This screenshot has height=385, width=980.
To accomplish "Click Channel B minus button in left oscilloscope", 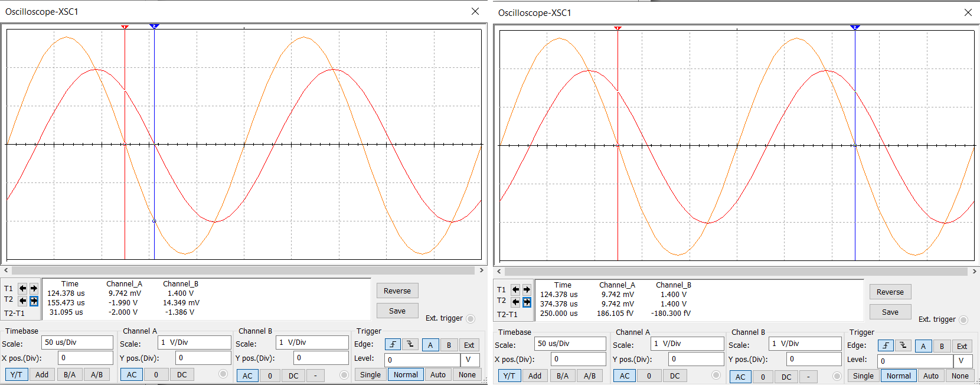I will click(315, 376).
